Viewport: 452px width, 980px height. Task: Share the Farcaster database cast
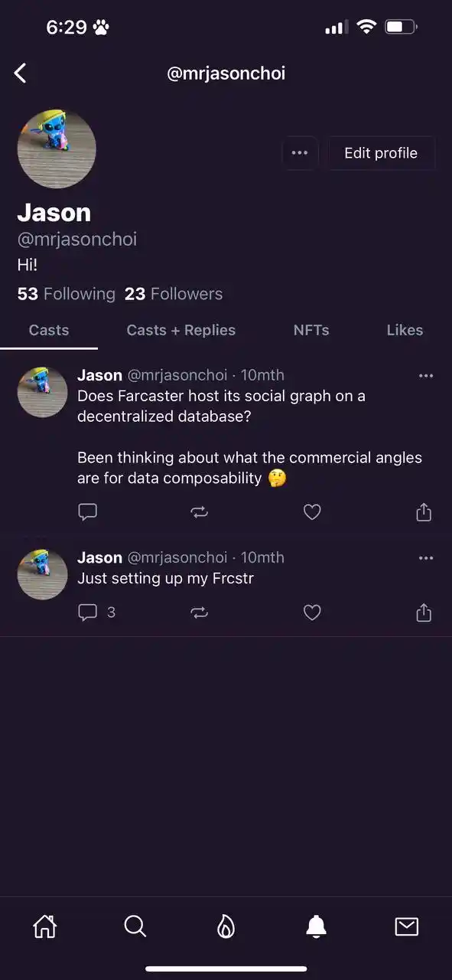tap(424, 511)
